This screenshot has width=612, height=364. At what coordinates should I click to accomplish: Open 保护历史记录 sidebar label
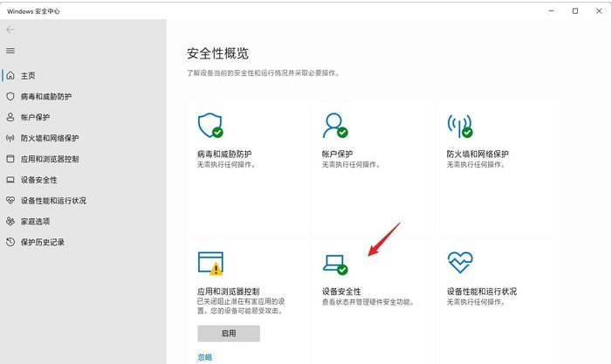[x=43, y=243]
